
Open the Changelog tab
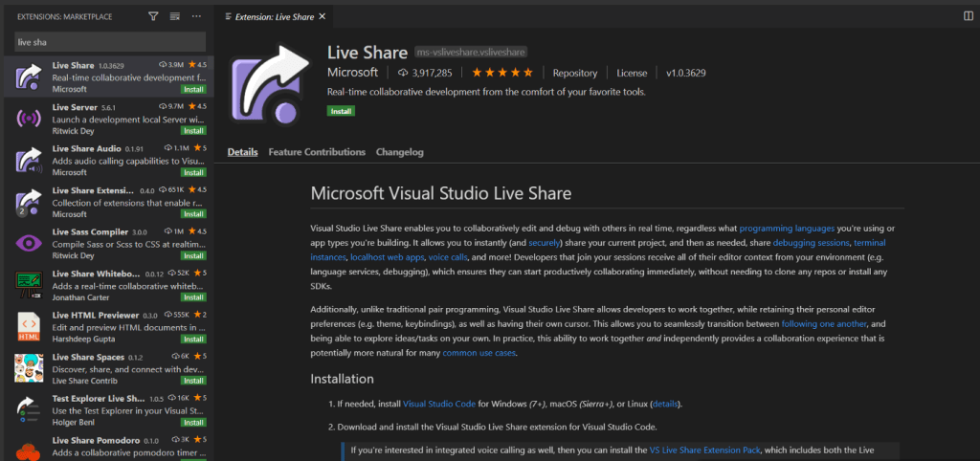pyautogui.click(x=400, y=152)
